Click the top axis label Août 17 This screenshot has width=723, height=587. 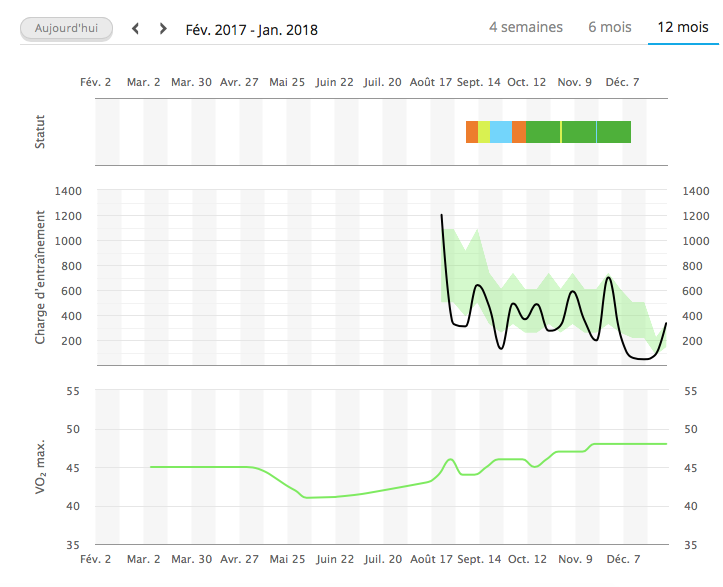click(430, 82)
